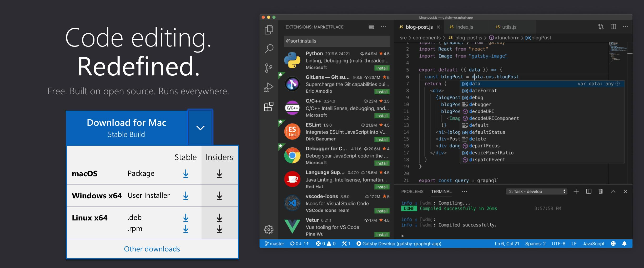Open the PROBLEMS panel tab
Viewport: 644px width, 268px height.
point(412,192)
